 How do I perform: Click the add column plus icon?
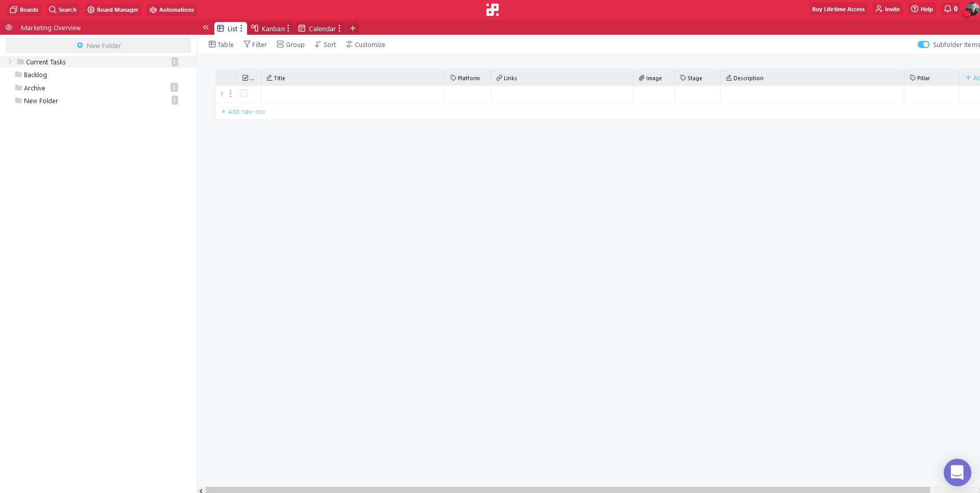968,78
